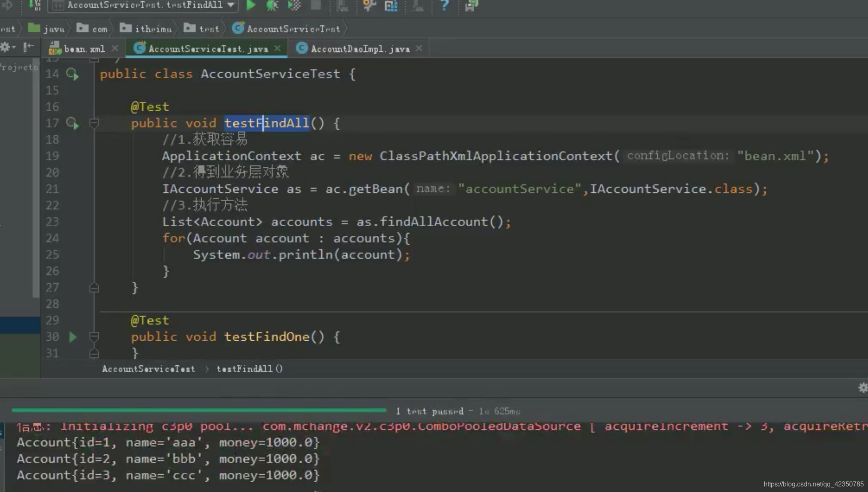Click the @Test annotation on line 16
This screenshot has height=492, width=868.
pos(150,107)
